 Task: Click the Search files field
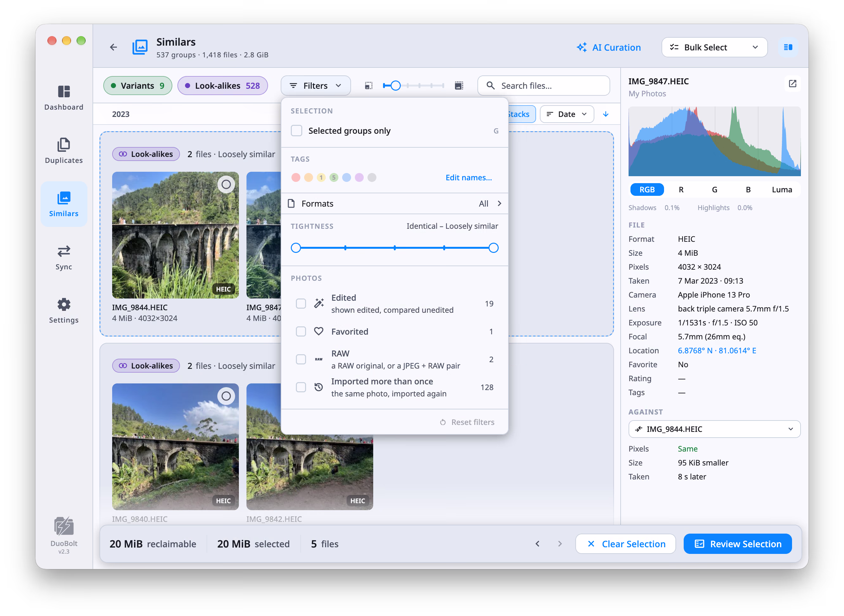coord(544,86)
